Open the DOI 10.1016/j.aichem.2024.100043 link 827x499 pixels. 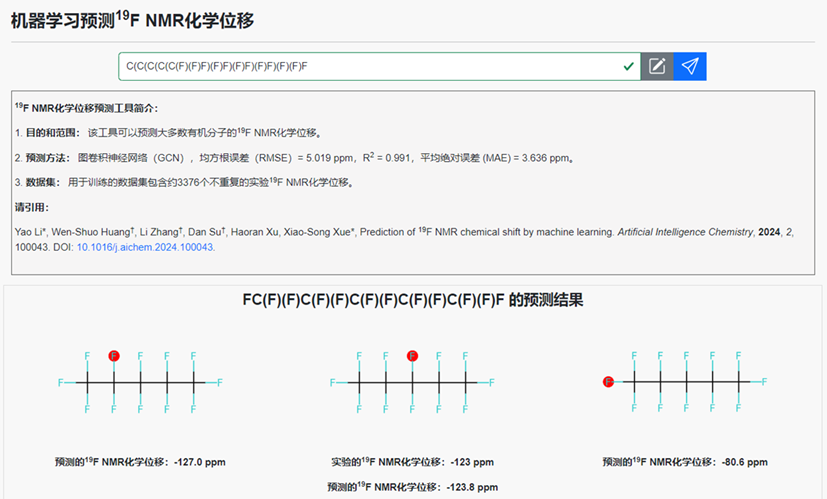[145, 247]
